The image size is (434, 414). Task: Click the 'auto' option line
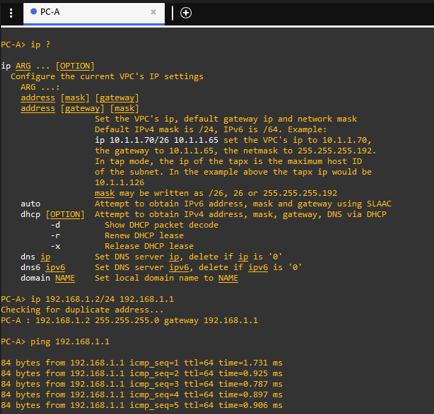206,204
